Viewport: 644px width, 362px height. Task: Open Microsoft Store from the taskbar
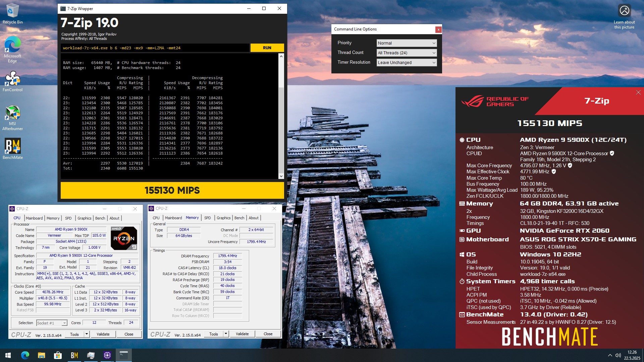[x=58, y=355]
